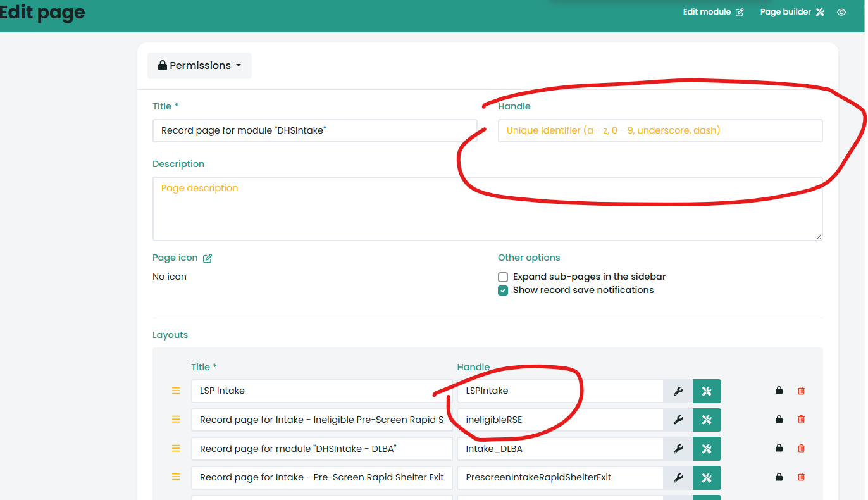Image resolution: width=868 pixels, height=500 pixels.
Task: Delete the LSP Intake layout row
Action: [801, 391]
